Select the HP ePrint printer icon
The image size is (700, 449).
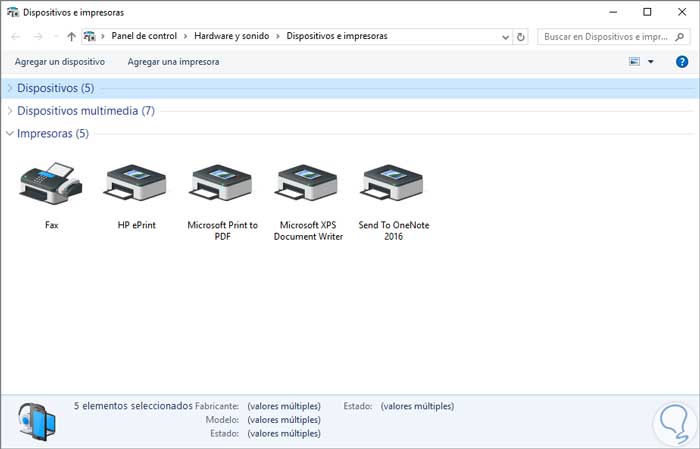[136, 182]
